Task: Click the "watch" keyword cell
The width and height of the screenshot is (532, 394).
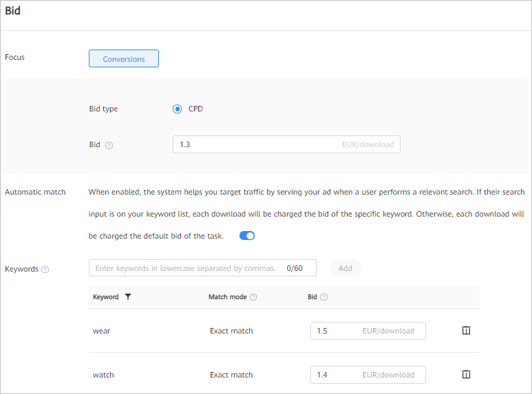Action: tap(103, 375)
